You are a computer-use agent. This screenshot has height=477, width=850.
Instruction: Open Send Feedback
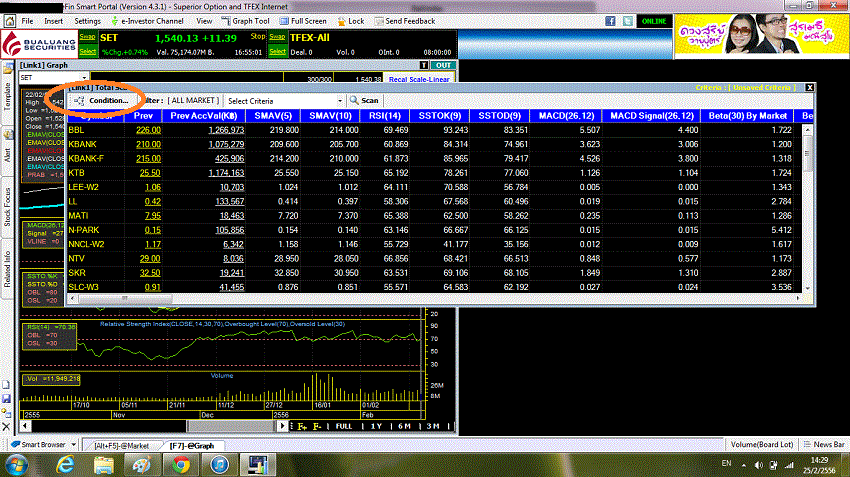pyautogui.click(x=405, y=21)
